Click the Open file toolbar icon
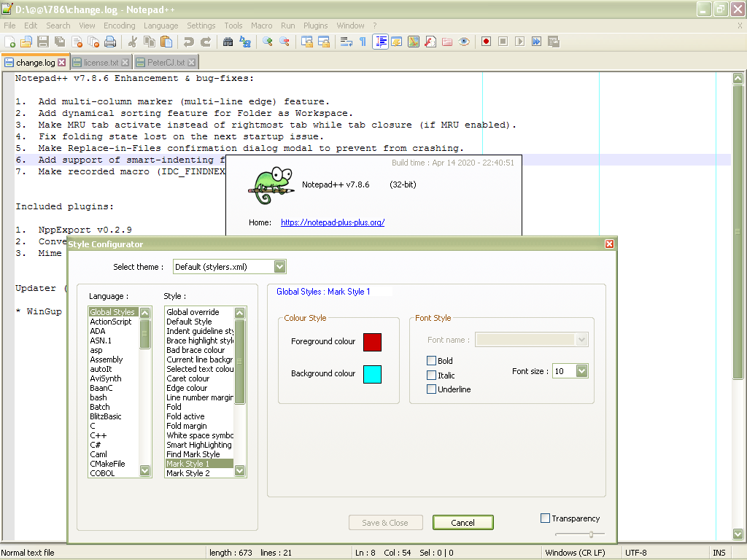This screenshot has height=560, width=747. [26, 42]
